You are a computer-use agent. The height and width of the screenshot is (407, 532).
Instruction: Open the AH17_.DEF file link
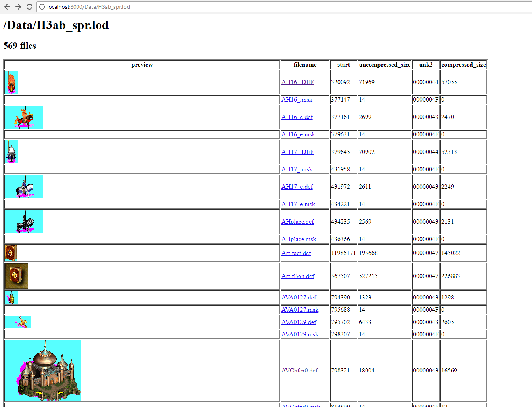click(297, 152)
